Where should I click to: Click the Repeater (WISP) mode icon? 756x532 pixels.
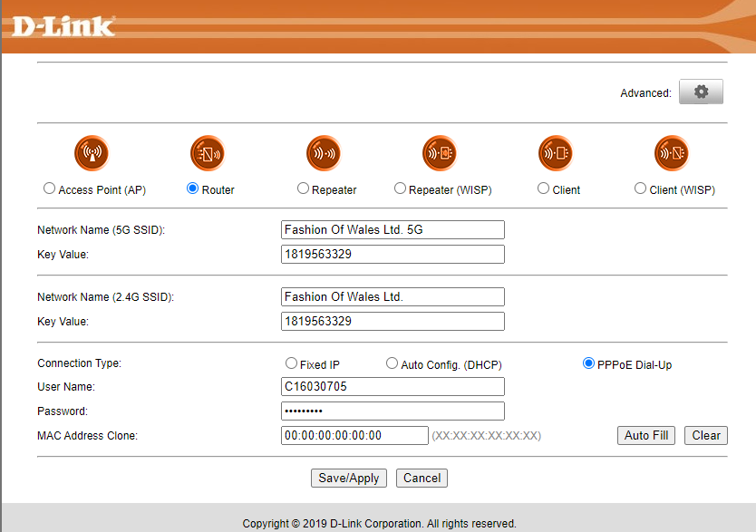pyautogui.click(x=440, y=153)
